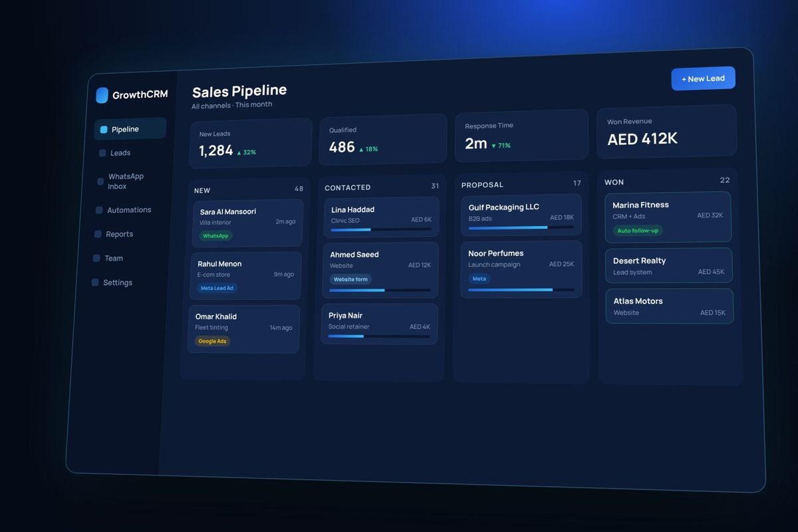Viewport: 798px width, 532px height.
Task: Click the Sales Pipeline heading
Action: tap(239, 90)
